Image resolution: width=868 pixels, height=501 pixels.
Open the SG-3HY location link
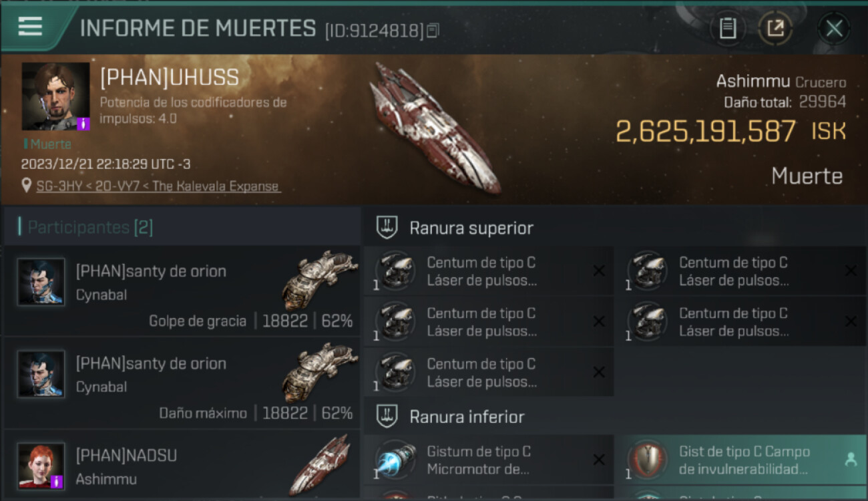pos(158,186)
